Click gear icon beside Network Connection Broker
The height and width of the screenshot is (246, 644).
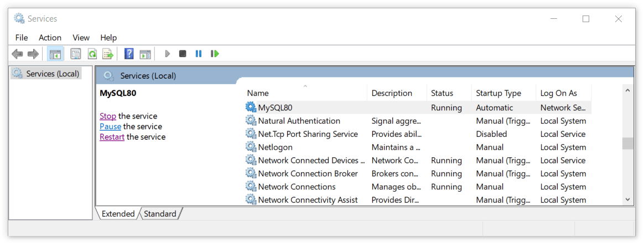point(251,173)
